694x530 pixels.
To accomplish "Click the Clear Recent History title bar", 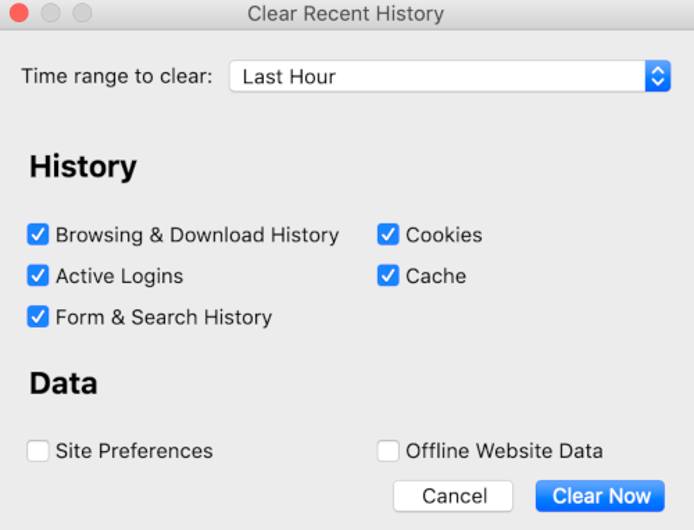I will [x=345, y=14].
